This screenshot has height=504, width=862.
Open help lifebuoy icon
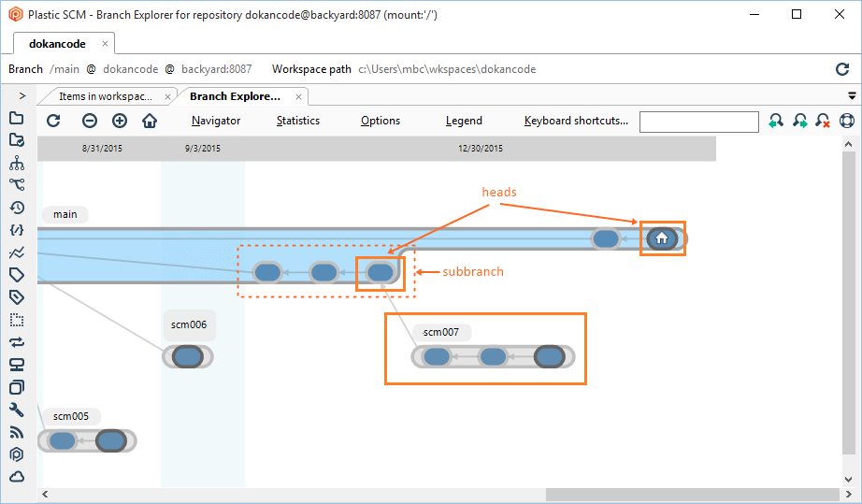click(x=847, y=121)
